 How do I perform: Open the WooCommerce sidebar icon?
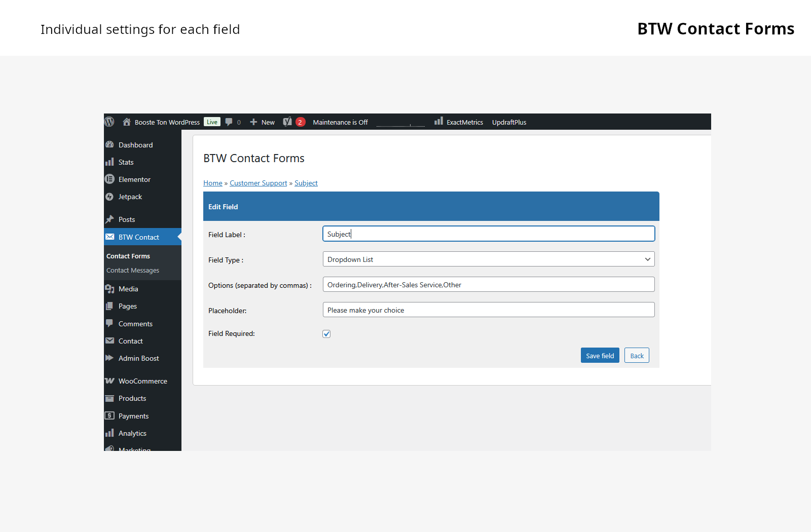[x=109, y=381]
